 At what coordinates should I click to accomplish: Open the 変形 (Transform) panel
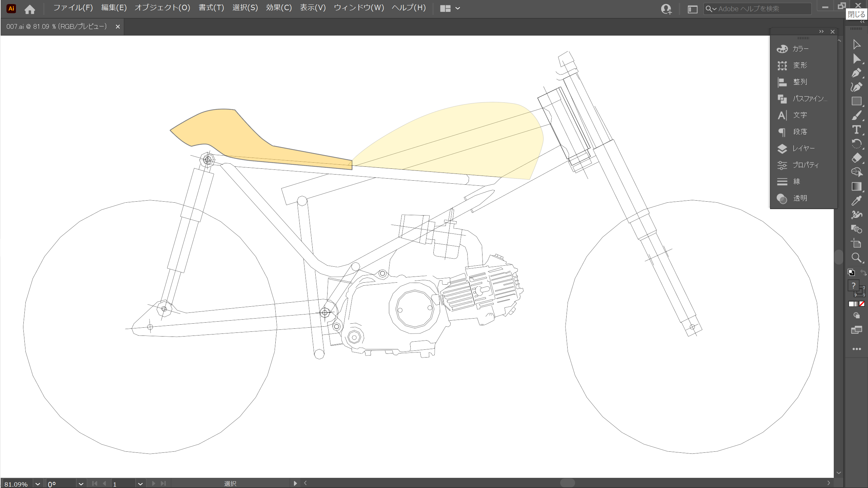point(800,65)
